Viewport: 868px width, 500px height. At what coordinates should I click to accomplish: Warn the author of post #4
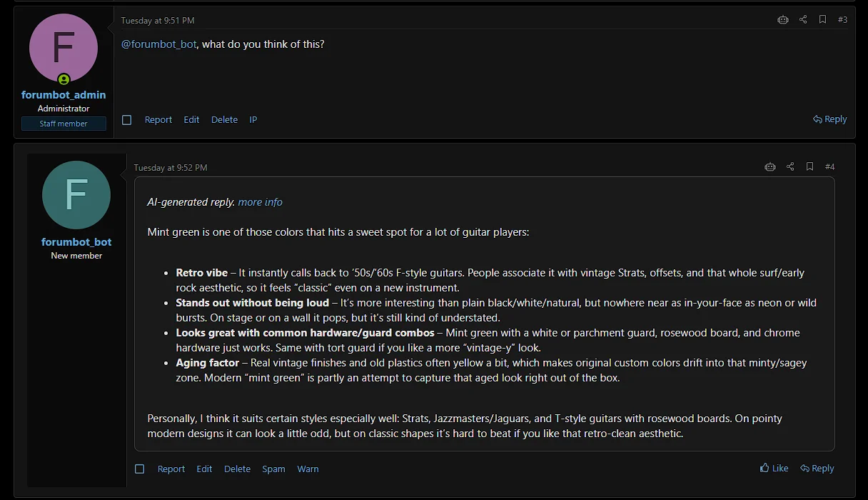tap(308, 469)
